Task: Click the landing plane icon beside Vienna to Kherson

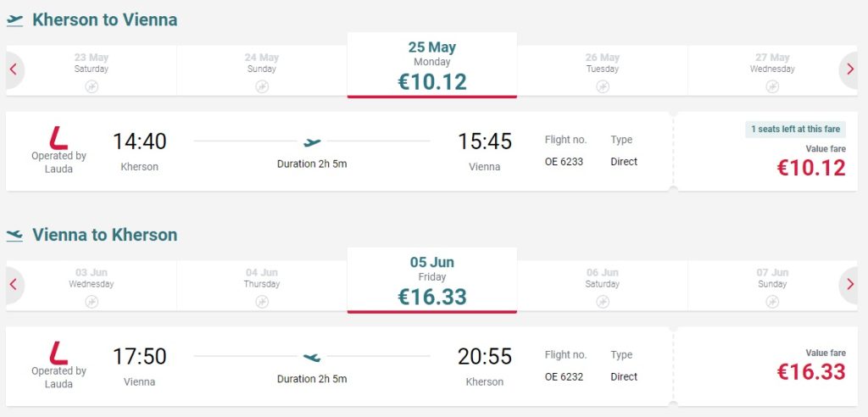Action: [x=15, y=236]
